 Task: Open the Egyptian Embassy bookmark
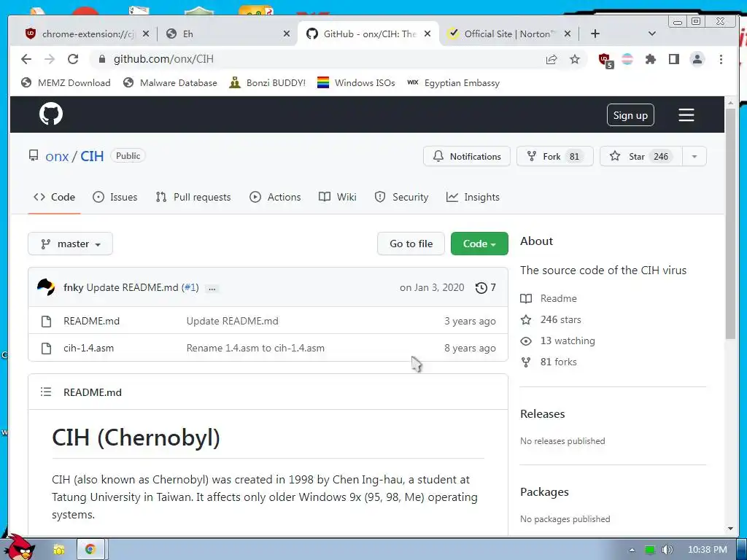pos(453,83)
